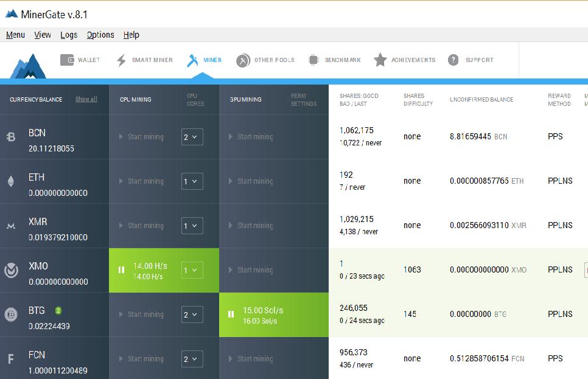Screen dimensions: 588x379
Task: Open Benchmark chip icon
Action: click(313, 60)
